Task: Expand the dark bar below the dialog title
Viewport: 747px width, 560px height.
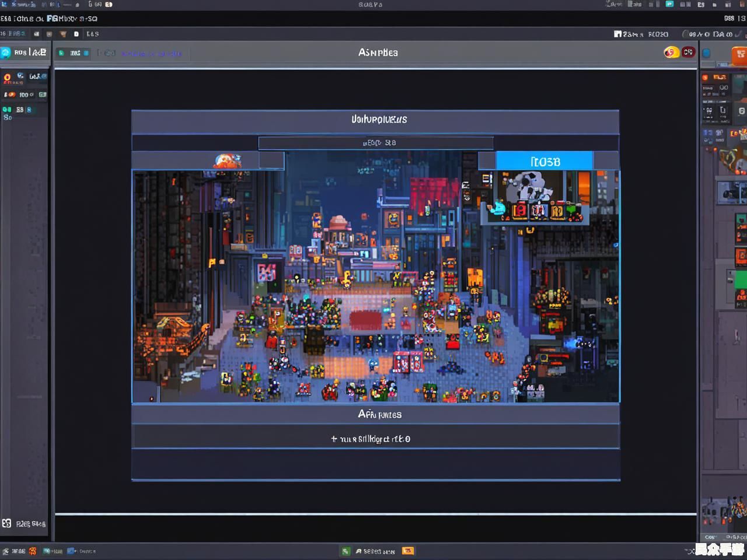Action: click(375, 143)
